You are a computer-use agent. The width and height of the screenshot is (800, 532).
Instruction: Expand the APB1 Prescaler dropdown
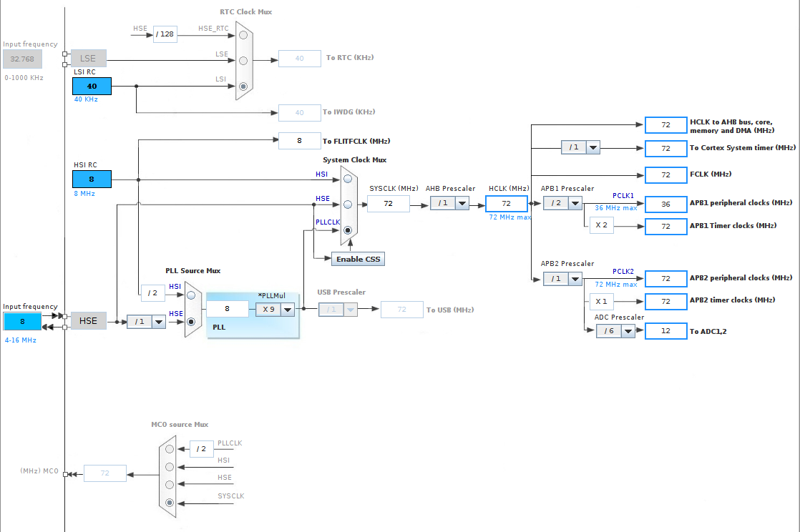coord(575,204)
